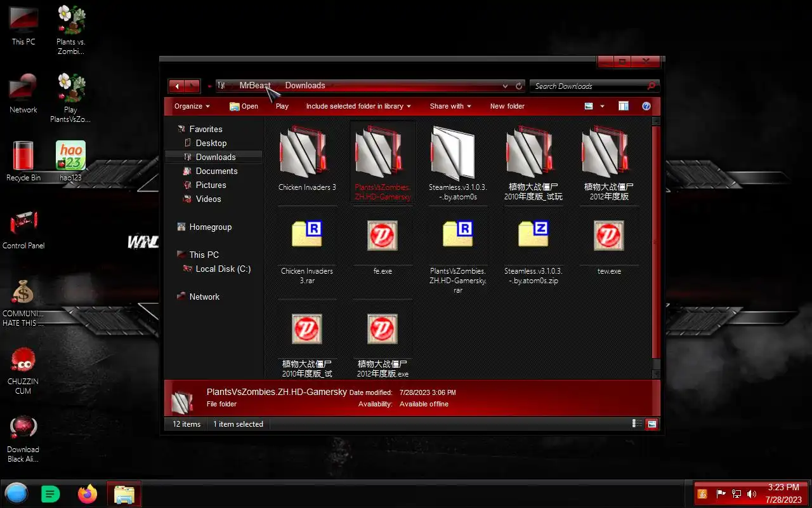Select Favorites in navigation pane
812x508 pixels.
[x=206, y=129]
